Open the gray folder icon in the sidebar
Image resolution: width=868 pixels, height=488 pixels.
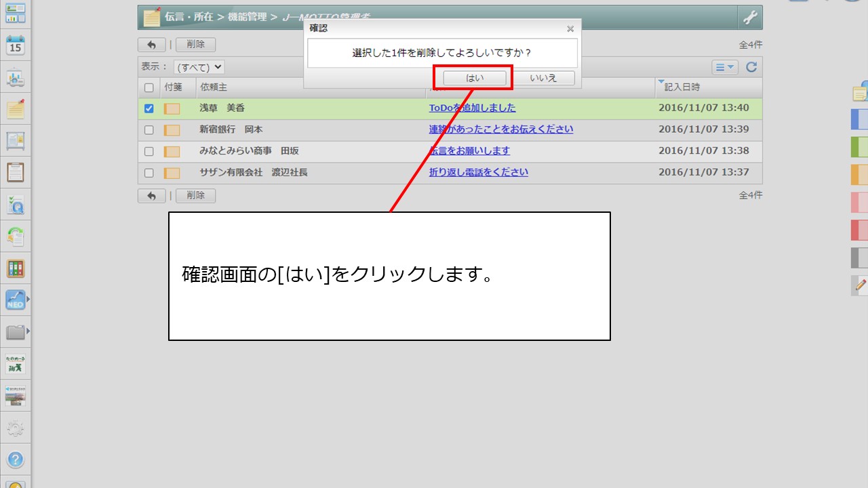(x=15, y=331)
